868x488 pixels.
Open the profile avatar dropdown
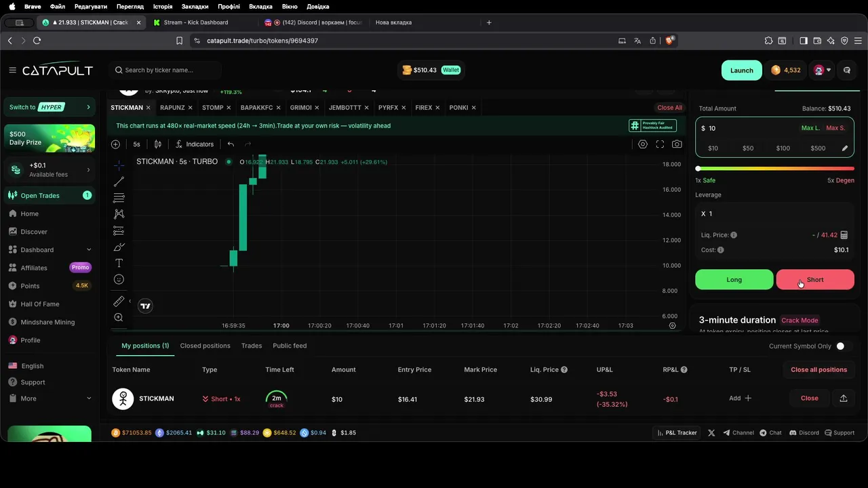point(822,70)
